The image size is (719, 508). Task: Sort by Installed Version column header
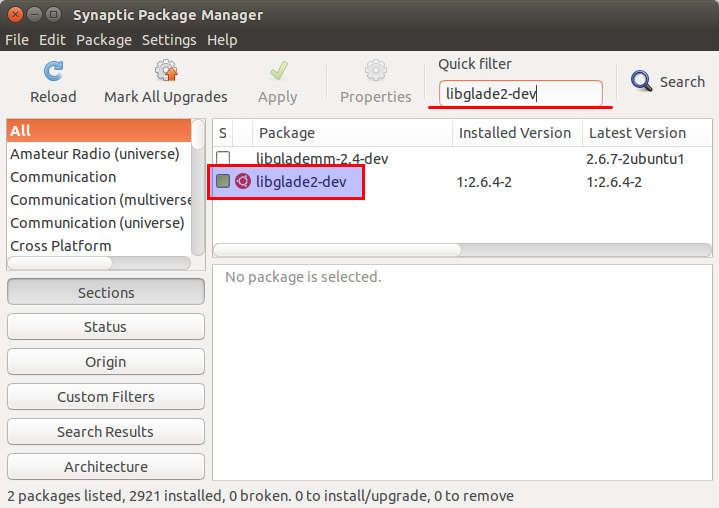(x=517, y=133)
